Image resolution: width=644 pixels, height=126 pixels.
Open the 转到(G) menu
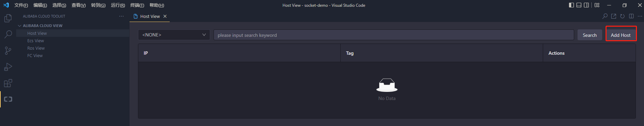tap(98, 5)
